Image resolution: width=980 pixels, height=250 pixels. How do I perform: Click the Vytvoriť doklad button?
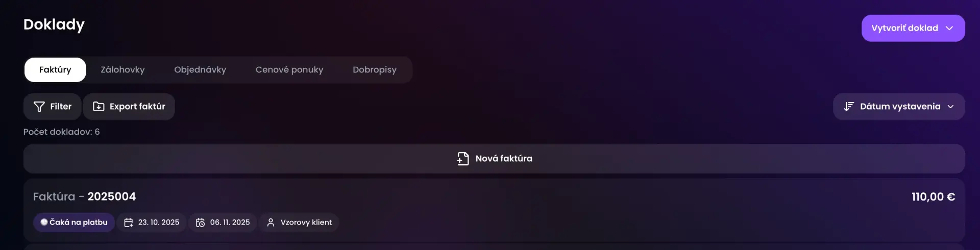click(x=913, y=28)
